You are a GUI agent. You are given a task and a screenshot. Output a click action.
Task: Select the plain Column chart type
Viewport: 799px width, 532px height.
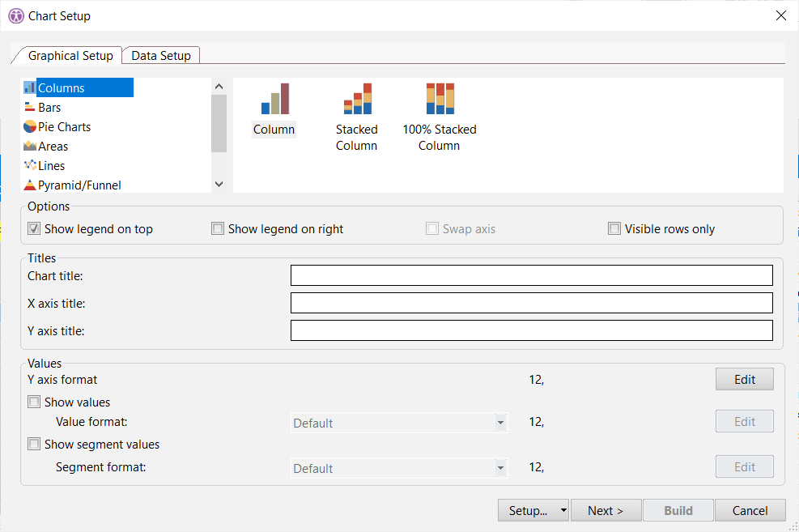point(274,109)
